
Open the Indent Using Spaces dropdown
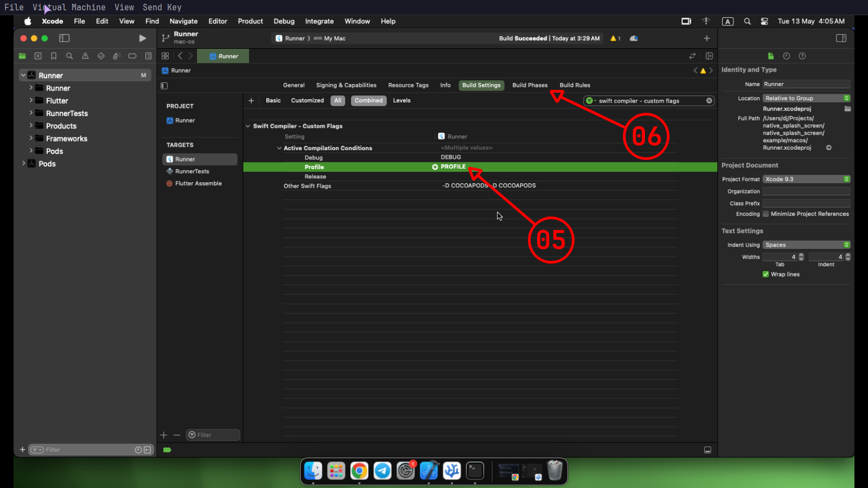807,245
